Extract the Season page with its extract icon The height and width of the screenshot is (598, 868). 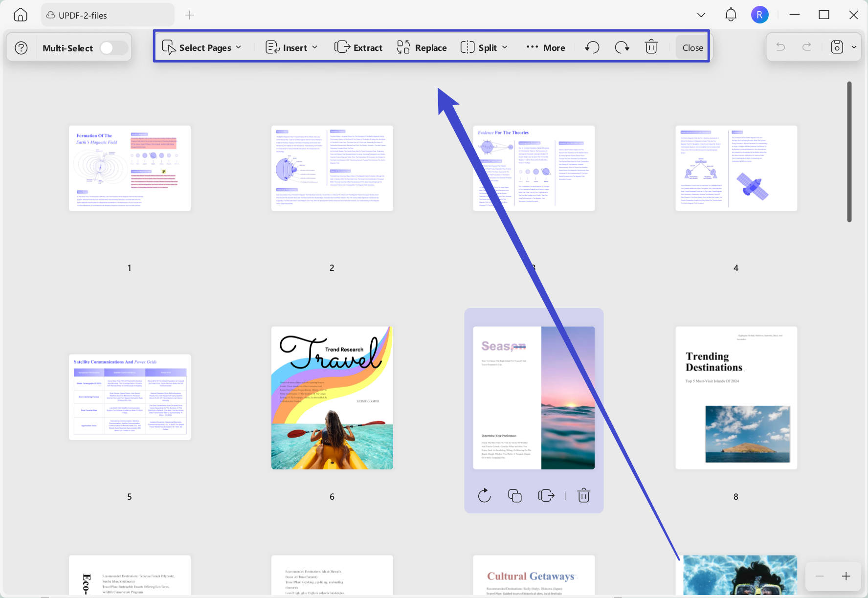tap(546, 496)
